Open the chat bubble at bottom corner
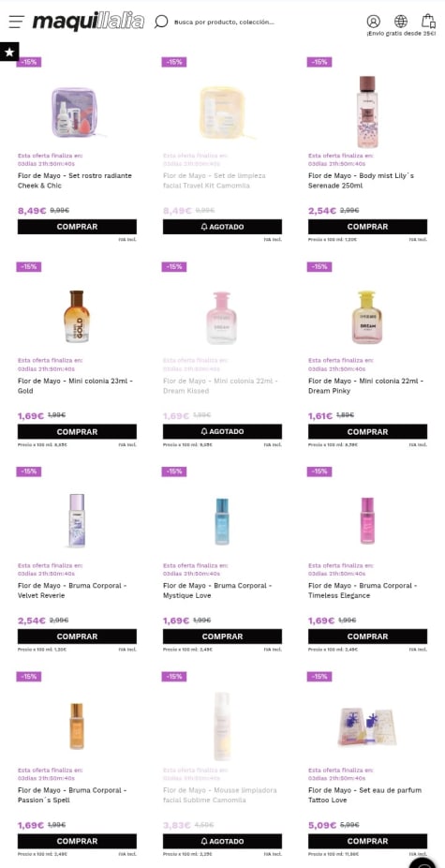445x868 pixels. [425, 862]
